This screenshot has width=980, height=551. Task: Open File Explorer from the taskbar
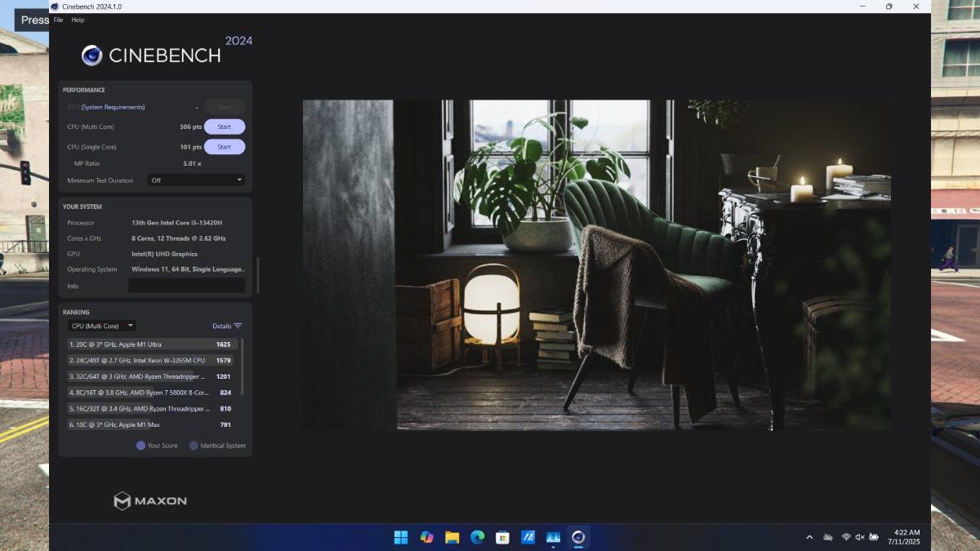452,537
